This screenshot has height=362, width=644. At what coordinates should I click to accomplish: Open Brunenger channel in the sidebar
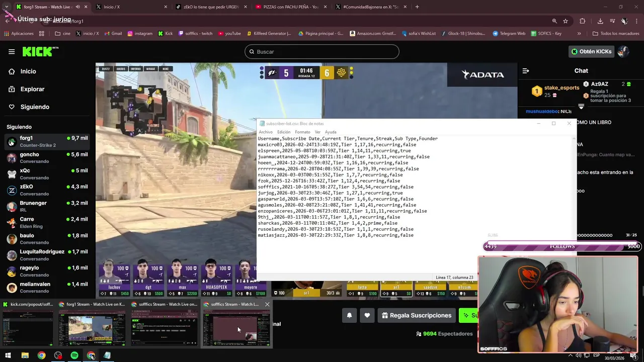[x=47, y=206]
